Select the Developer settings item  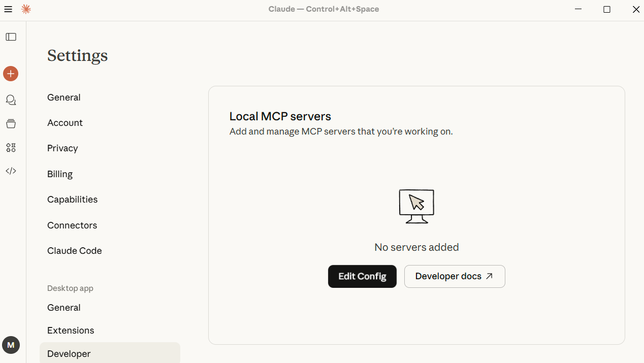110,353
